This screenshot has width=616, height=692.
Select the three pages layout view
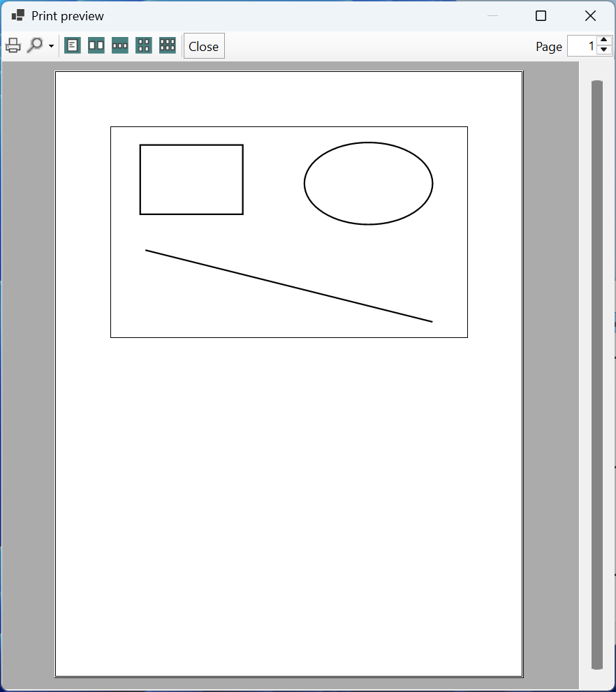pyautogui.click(x=120, y=45)
